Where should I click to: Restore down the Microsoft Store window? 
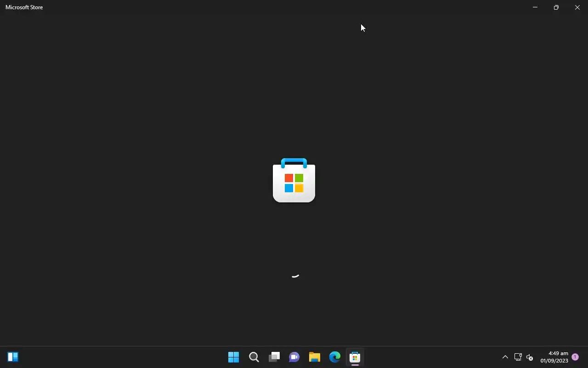pyautogui.click(x=556, y=7)
